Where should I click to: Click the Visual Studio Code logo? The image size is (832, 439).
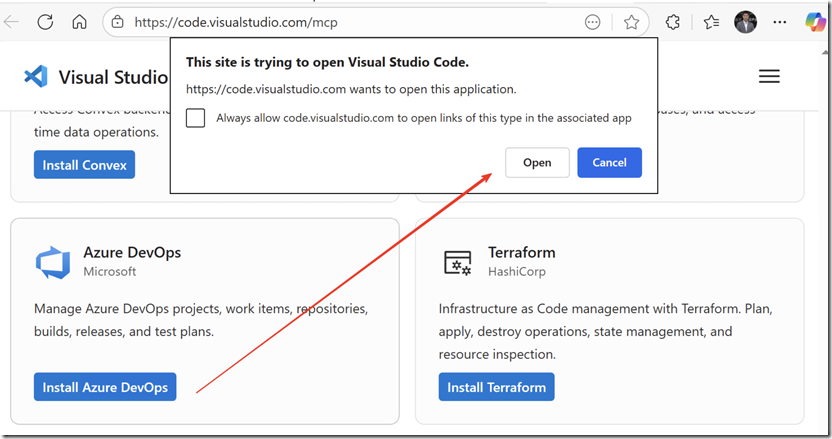(x=36, y=76)
